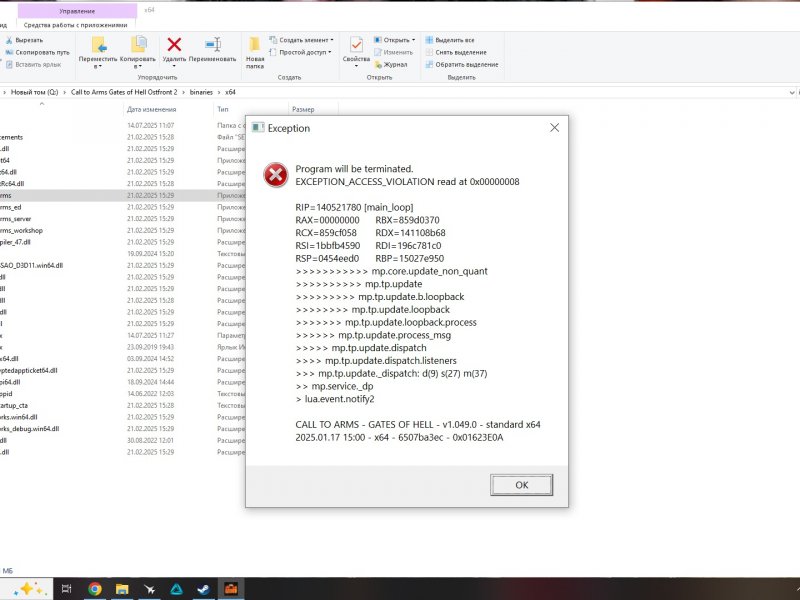The width and height of the screenshot is (800, 600).
Task: Sort by Тип column header
Action: coord(223,109)
